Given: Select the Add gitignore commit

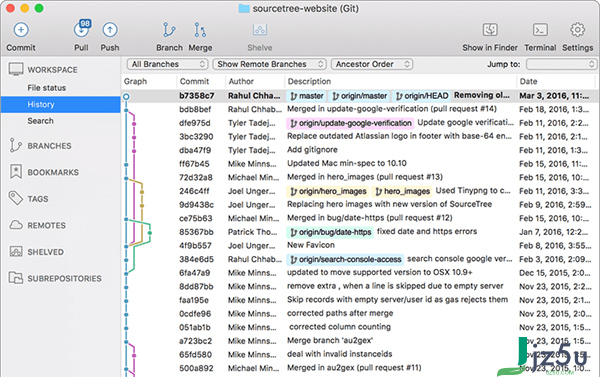Looking at the screenshot, I should tap(360, 150).
